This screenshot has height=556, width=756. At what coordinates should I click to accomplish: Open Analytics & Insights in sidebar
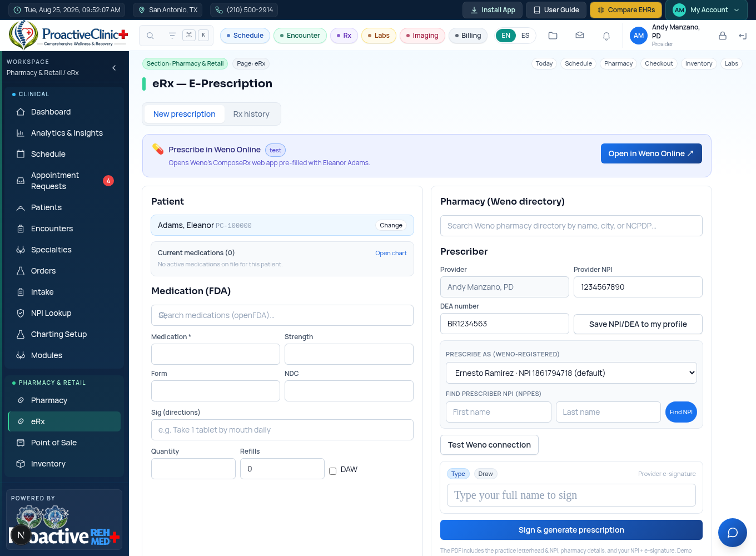point(64,133)
